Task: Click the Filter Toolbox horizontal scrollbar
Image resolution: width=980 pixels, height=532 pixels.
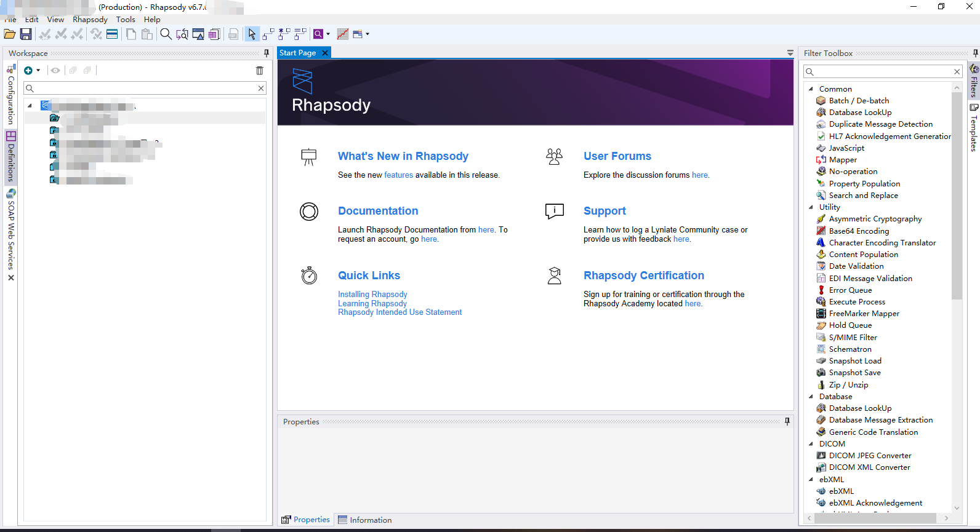Action: (x=875, y=518)
